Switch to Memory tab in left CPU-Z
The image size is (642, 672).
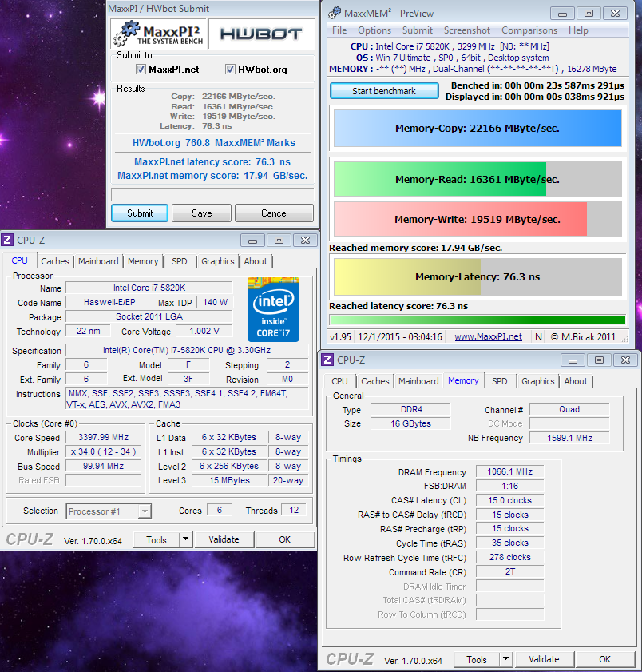coord(143,261)
